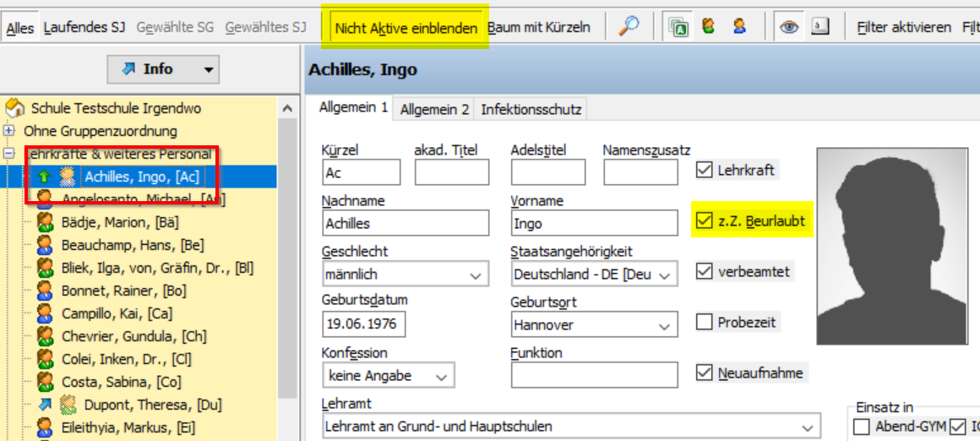Enable the Probezeit checkbox
The width and height of the screenshot is (980, 441).
click(704, 322)
